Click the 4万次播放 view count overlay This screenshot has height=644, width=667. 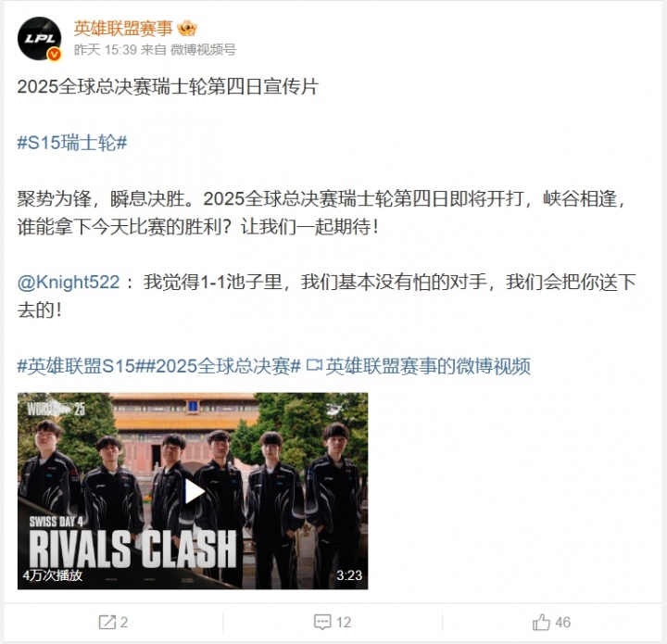pyautogui.click(x=52, y=575)
